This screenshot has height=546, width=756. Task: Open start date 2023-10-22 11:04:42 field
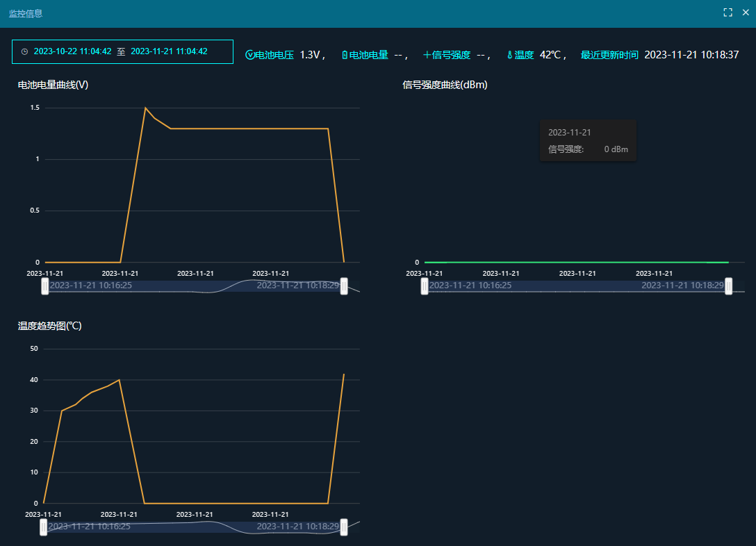tap(72, 51)
